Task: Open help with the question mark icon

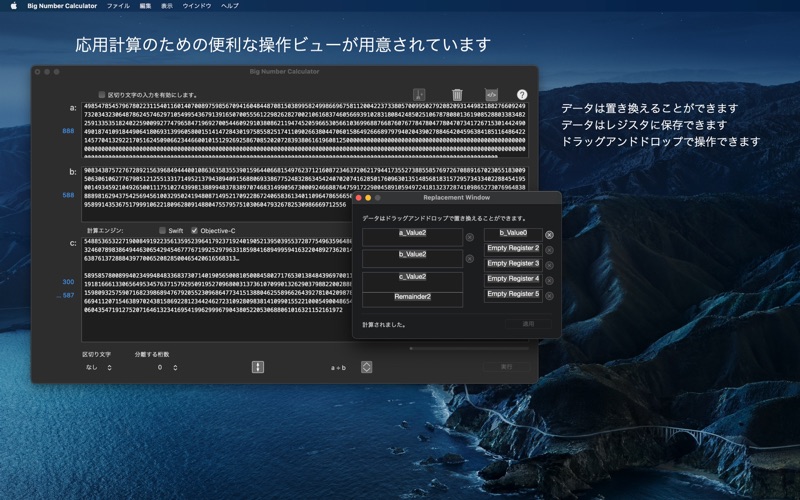Action: coord(522,94)
